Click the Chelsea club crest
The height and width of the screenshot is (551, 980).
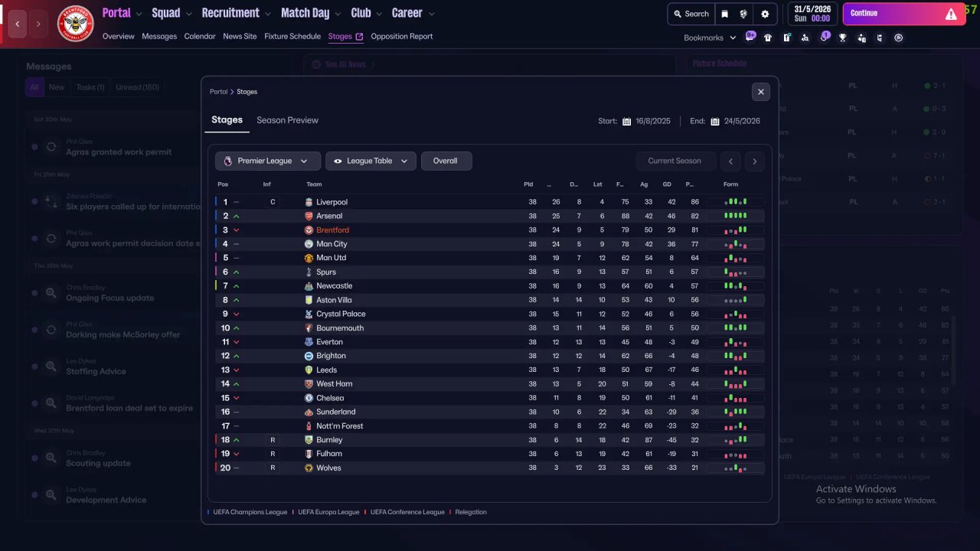point(309,398)
